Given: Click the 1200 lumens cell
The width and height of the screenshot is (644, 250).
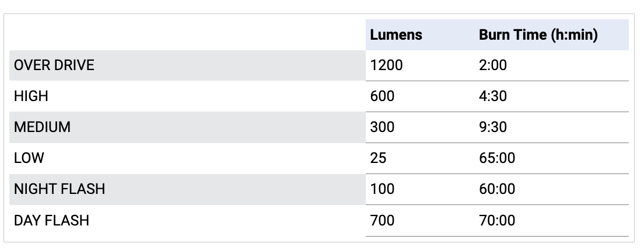Looking at the screenshot, I should click(x=387, y=65).
